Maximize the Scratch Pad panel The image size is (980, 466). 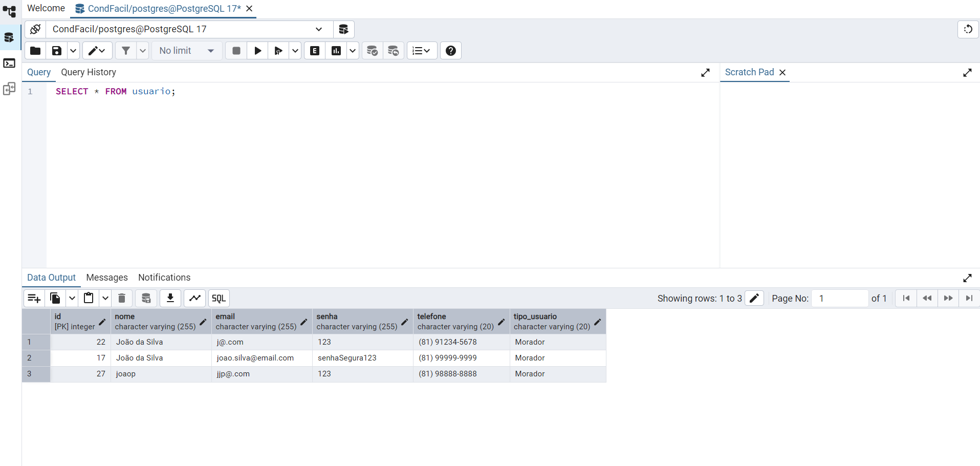pos(967,73)
